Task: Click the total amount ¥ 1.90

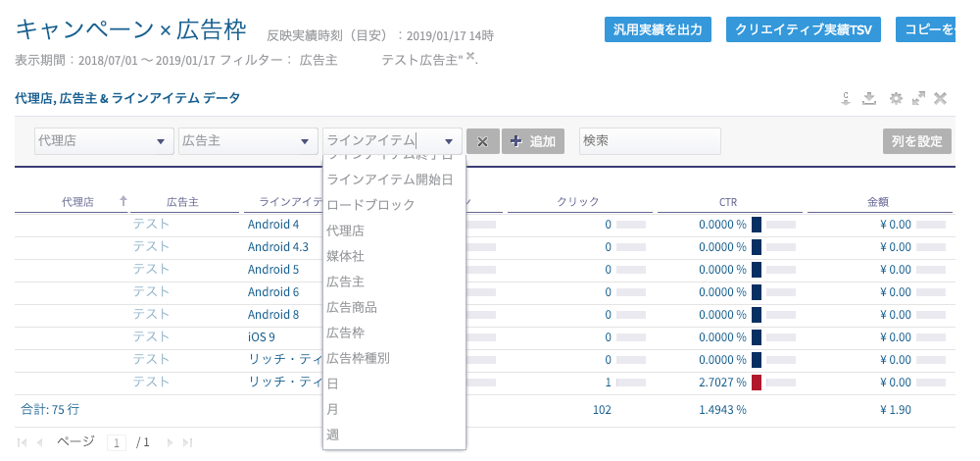Action: pyautogui.click(x=896, y=410)
